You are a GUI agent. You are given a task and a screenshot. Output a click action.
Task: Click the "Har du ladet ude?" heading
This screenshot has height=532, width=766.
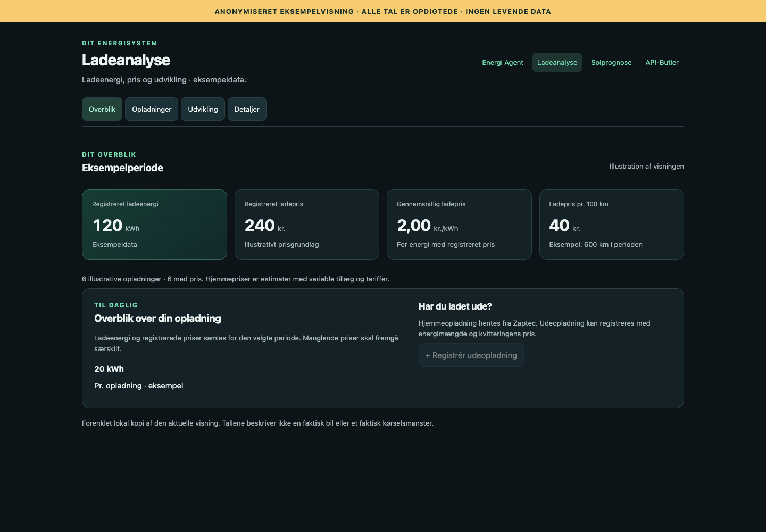point(455,306)
